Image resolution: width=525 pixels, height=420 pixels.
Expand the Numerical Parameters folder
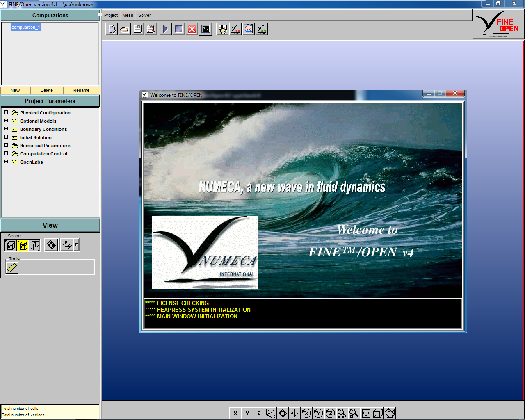pos(6,145)
